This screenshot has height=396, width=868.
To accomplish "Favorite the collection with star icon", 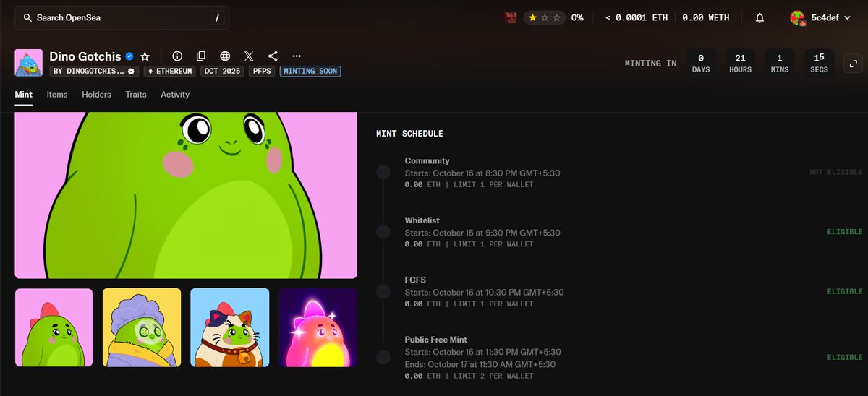I will (145, 56).
